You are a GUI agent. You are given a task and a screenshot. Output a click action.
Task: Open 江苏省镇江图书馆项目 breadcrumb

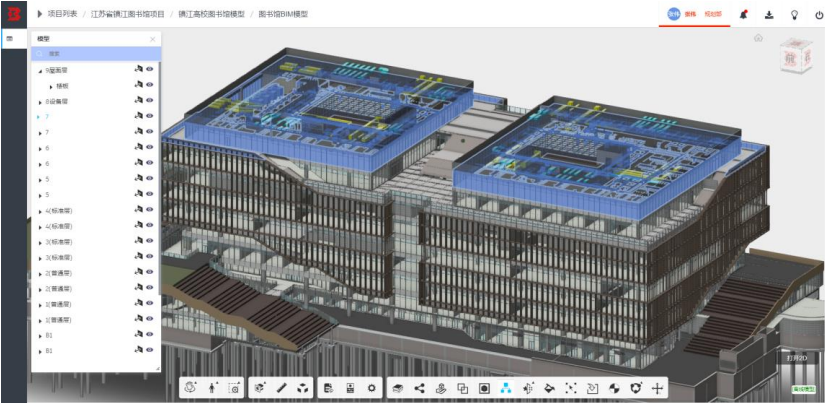[x=127, y=14]
